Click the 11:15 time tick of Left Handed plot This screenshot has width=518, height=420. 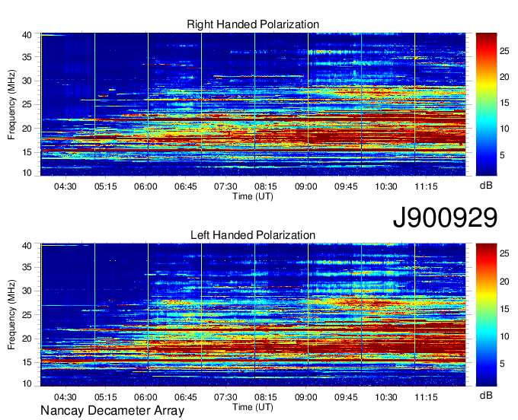point(426,397)
